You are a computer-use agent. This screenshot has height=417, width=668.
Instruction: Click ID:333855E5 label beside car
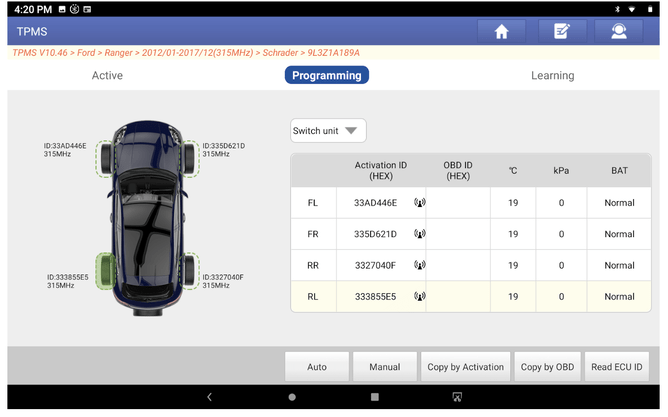click(68, 277)
